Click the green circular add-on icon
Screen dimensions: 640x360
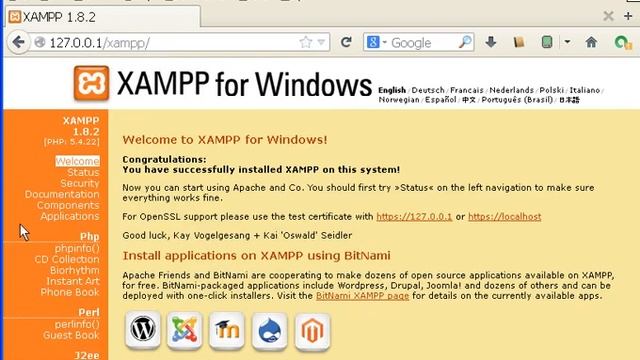623,42
